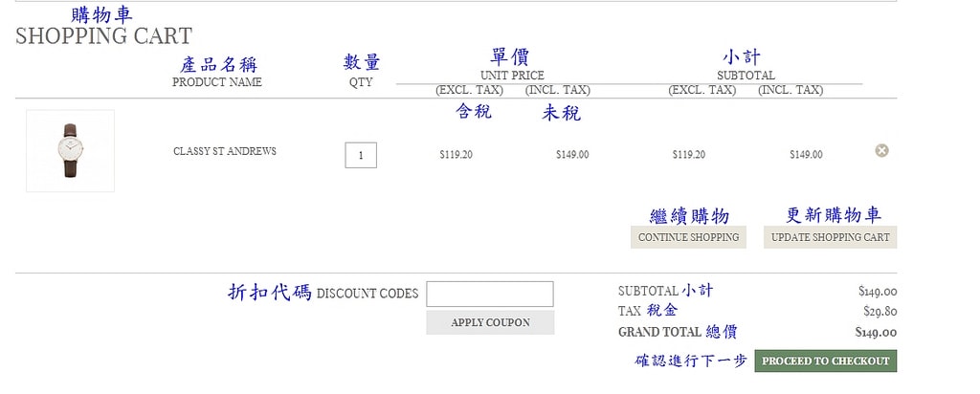Click the Unit Price column header

[x=512, y=76]
